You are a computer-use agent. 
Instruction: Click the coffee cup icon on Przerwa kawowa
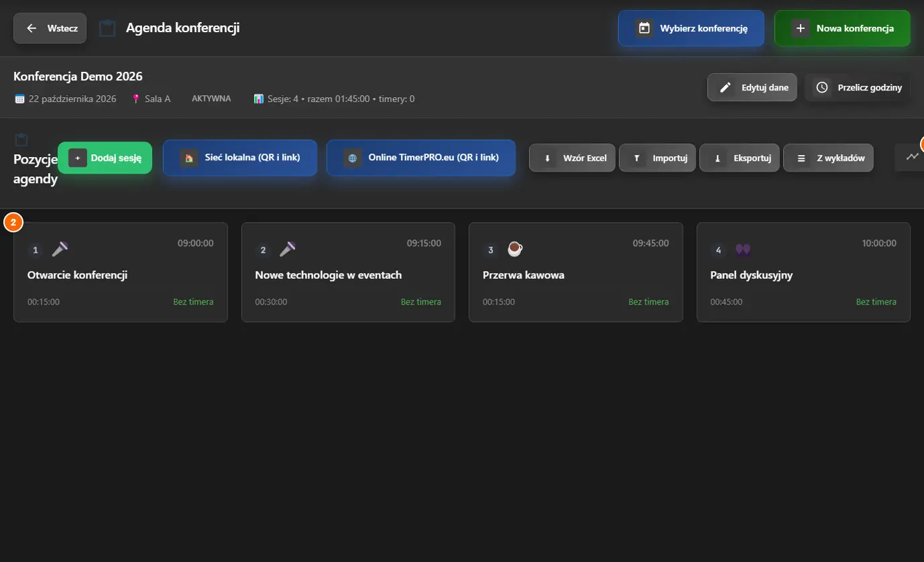coord(515,249)
